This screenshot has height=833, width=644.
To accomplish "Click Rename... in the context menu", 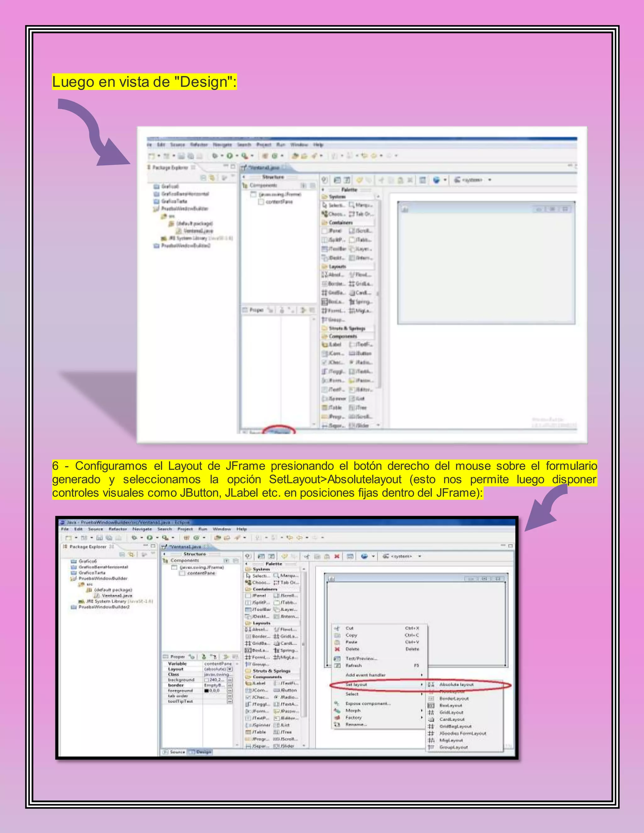I will coord(379,724).
